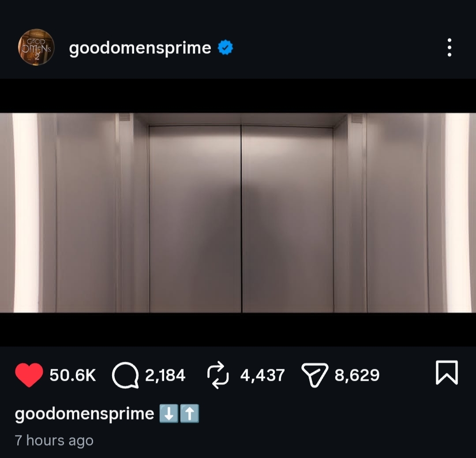The width and height of the screenshot is (476, 458).
Task: Tap the black letterbox bar above the video
Action: tap(238, 96)
